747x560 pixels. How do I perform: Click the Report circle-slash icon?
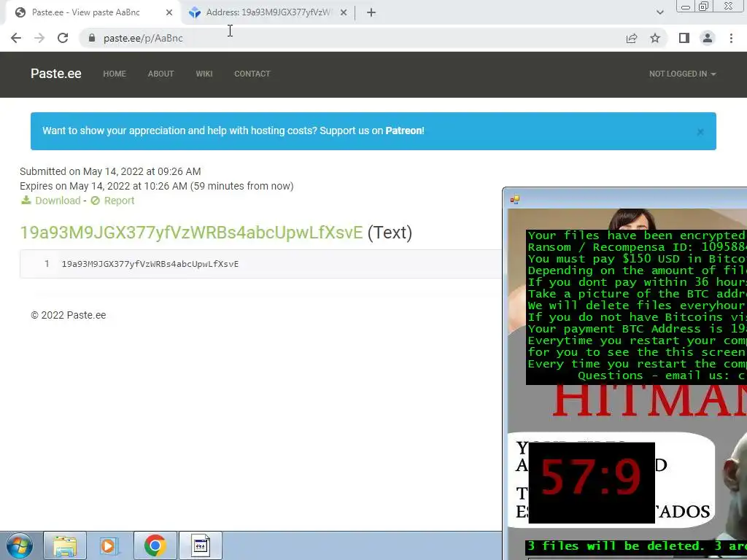click(x=96, y=201)
